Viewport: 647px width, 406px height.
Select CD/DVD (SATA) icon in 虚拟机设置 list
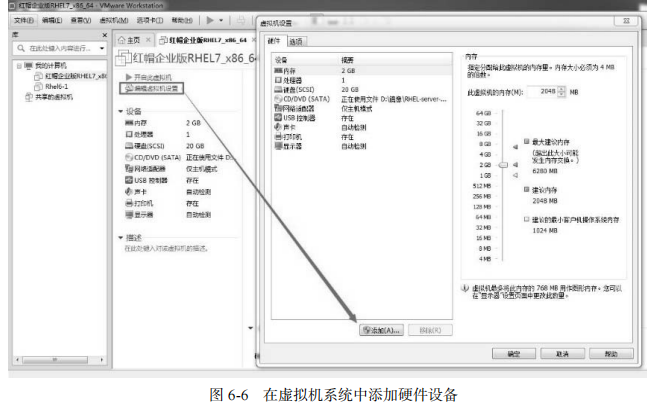tap(279, 99)
